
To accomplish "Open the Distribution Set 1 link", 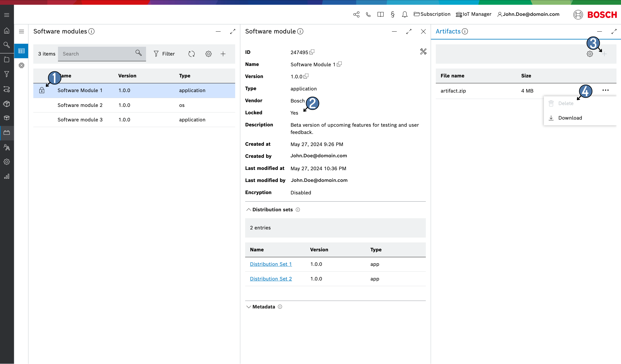I will (x=271, y=264).
